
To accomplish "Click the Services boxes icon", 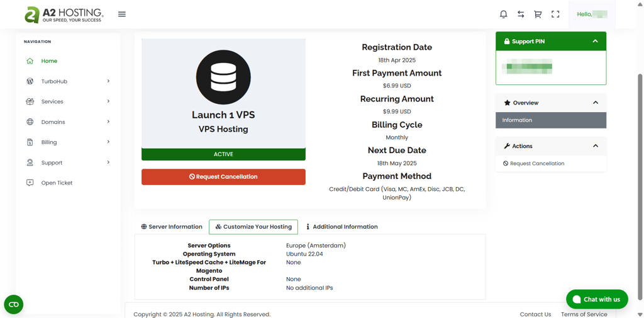I will click(x=30, y=101).
